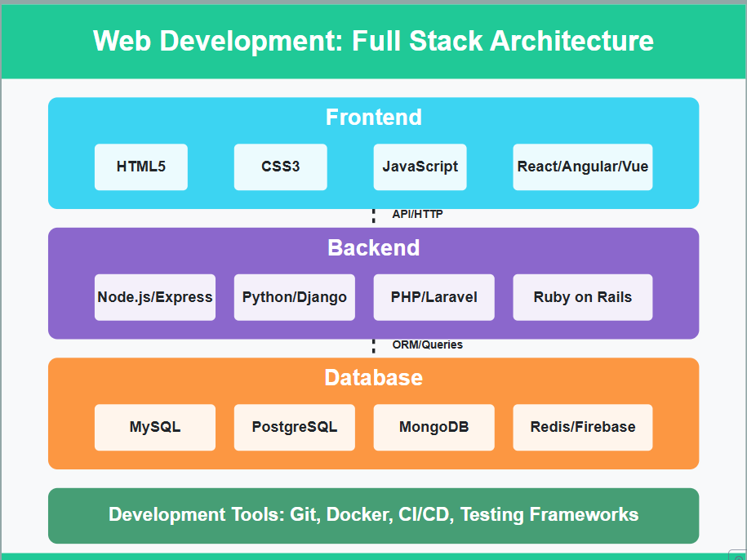Image resolution: width=747 pixels, height=560 pixels.
Task: Select the HTML5 box in Frontend
Action: [x=141, y=167]
